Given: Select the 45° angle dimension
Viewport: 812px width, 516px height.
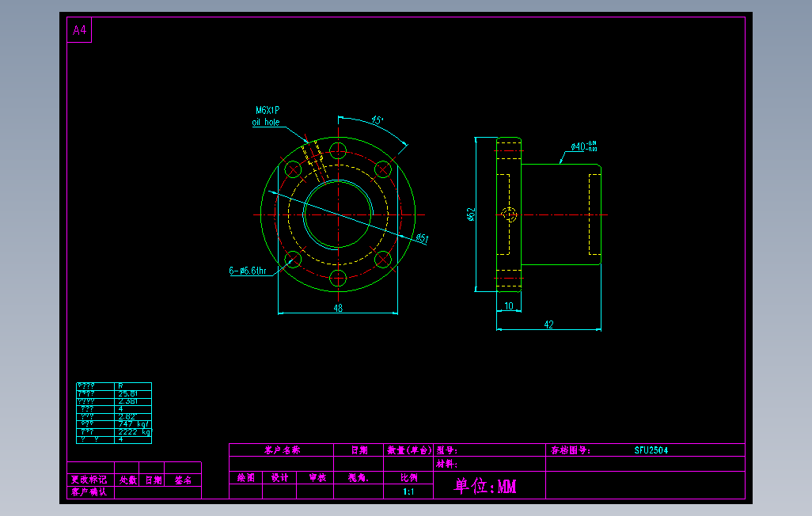Looking at the screenshot, I should point(378,120).
